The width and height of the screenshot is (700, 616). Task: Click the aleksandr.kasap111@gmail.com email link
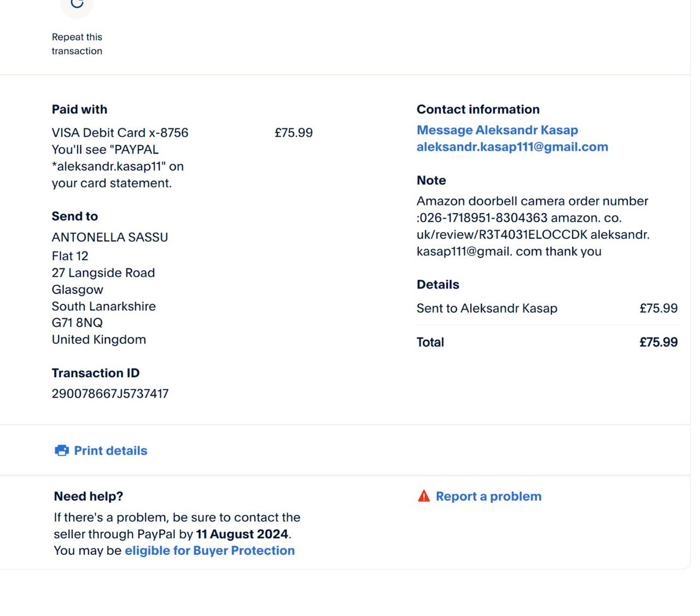click(x=512, y=147)
